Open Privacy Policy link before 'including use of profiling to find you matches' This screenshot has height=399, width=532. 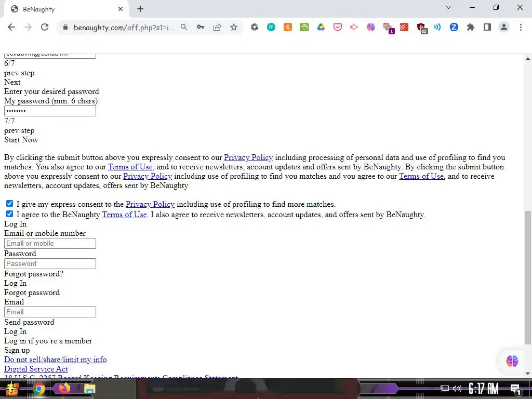tap(148, 177)
